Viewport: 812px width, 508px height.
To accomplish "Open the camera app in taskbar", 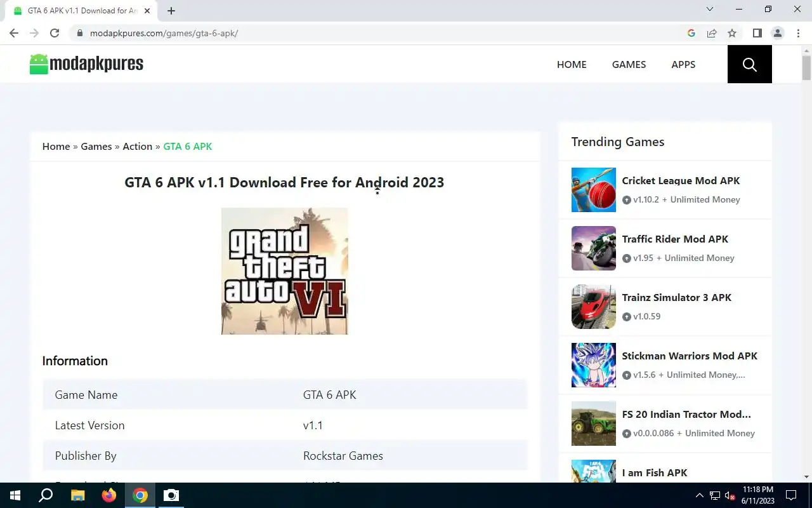I will (171, 495).
